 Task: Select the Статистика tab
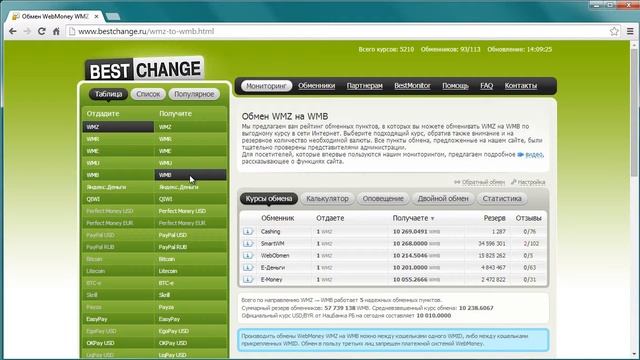[502, 199]
